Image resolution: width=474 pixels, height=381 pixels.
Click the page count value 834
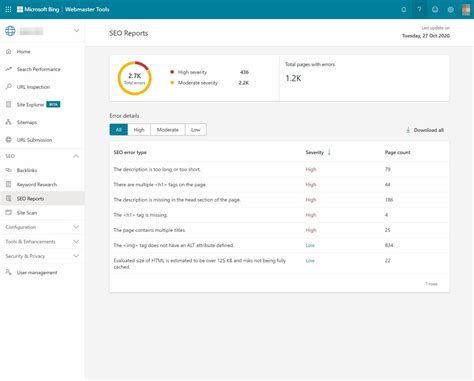pyautogui.click(x=389, y=245)
